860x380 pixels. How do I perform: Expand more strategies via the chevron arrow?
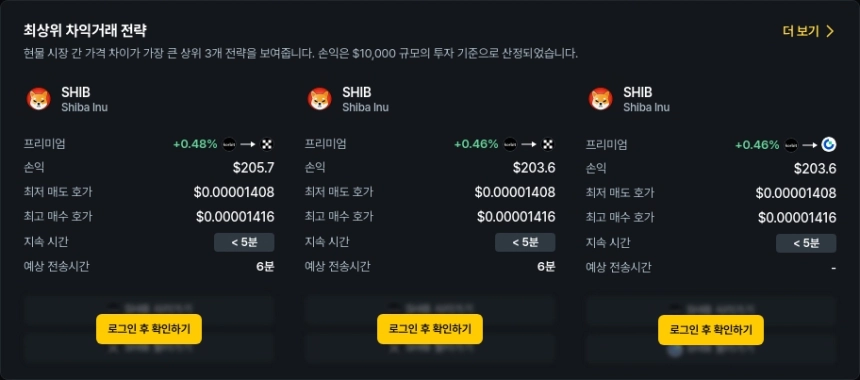pos(829,31)
